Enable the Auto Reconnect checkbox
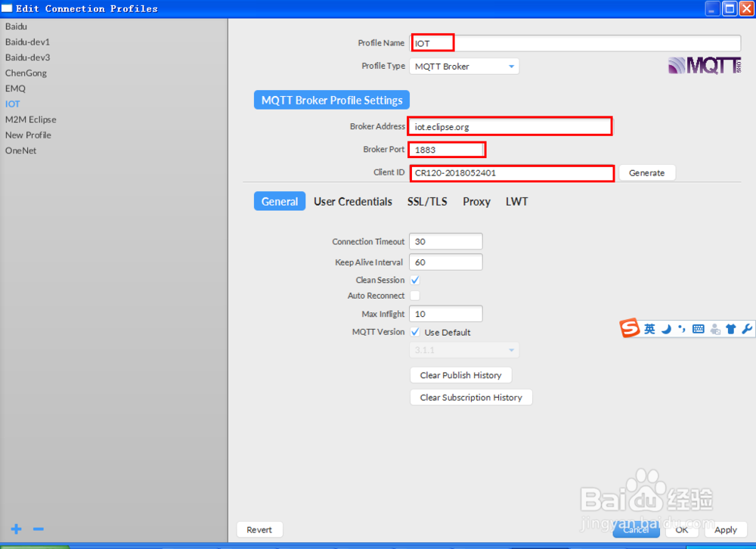Image resolution: width=756 pixels, height=549 pixels. [414, 295]
